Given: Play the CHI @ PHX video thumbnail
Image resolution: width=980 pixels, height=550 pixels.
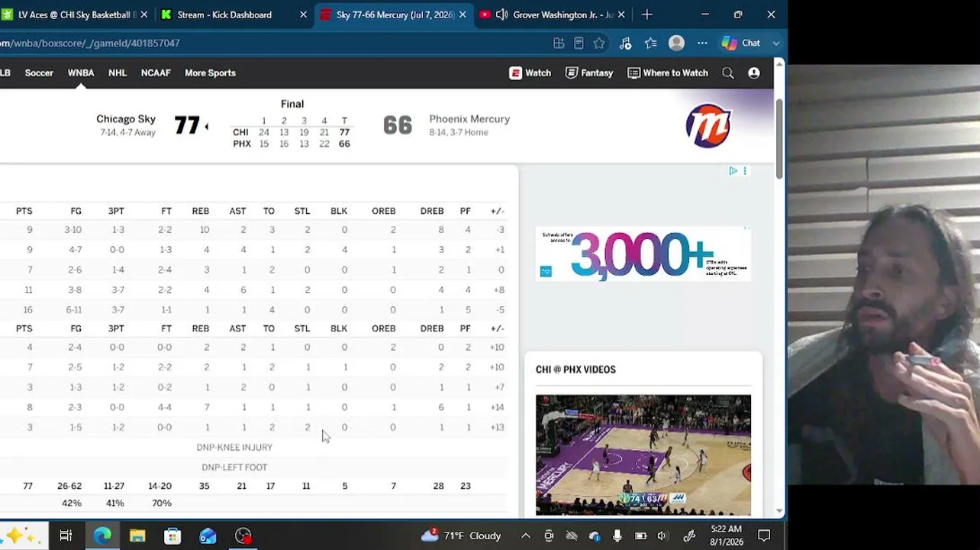Looking at the screenshot, I should (643, 455).
